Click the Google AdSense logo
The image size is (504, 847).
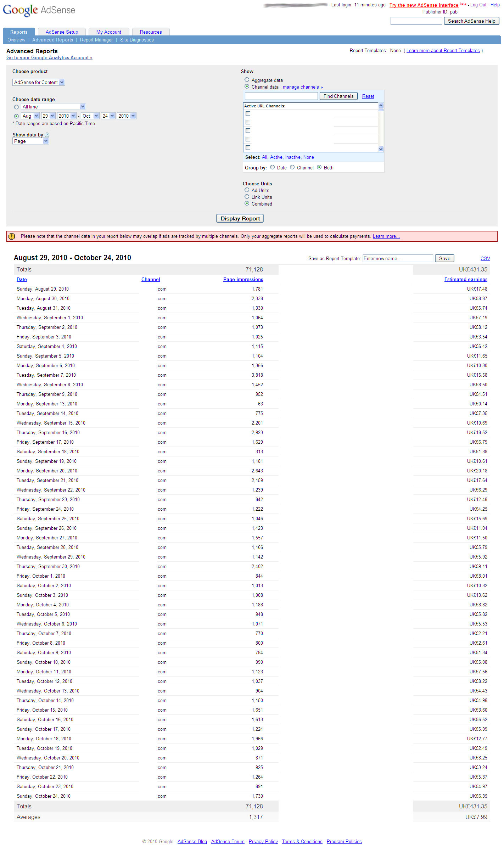pyautogui.click(x=39, y=10)
